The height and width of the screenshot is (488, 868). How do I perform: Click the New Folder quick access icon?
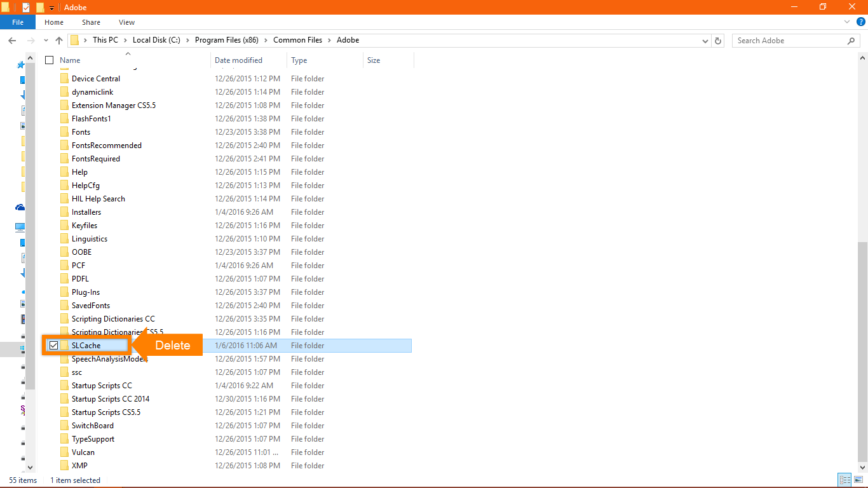tap(40, 7)
